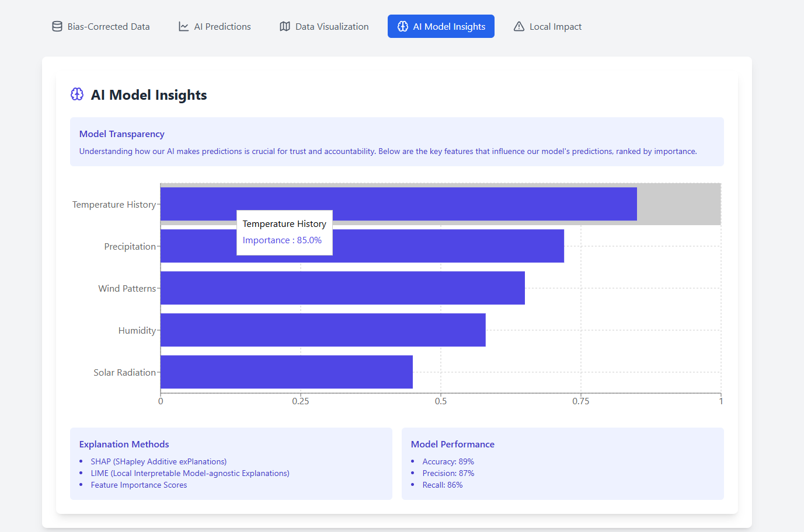This screenshot has width=804, height=532.
Task: Switch to the Bias-Corrected Data tab
Action: pos(101,26)
